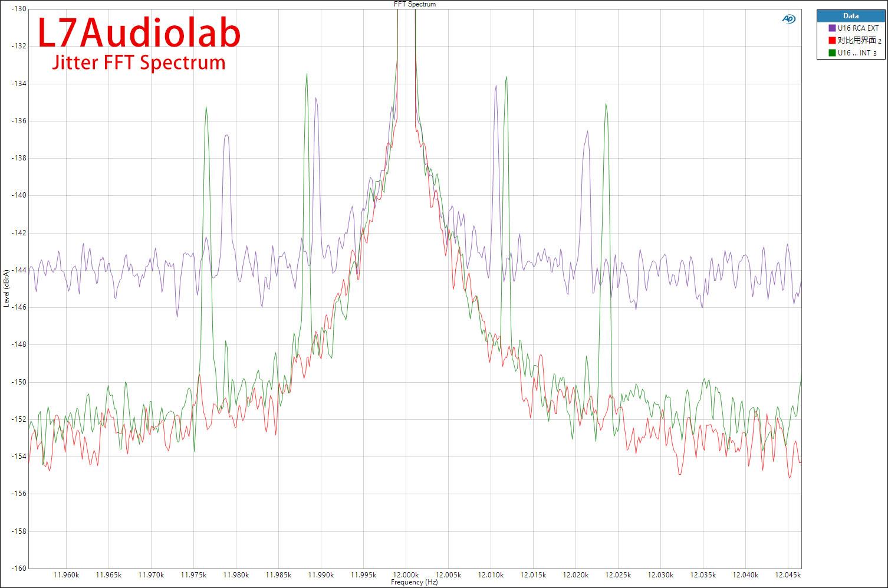Click the purple U16 RCA EXT legend swatch
888x588 pixels.
(833, 28)
